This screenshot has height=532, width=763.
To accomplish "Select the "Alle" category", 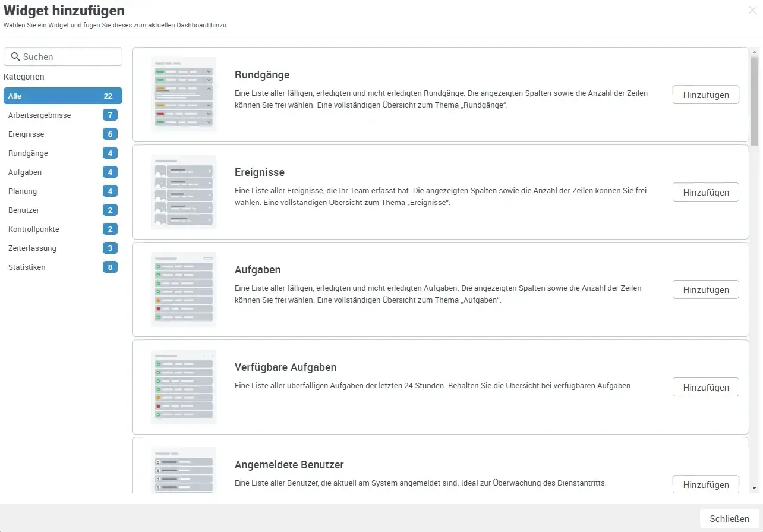I will pyautogui.click(x=62, y=96).
